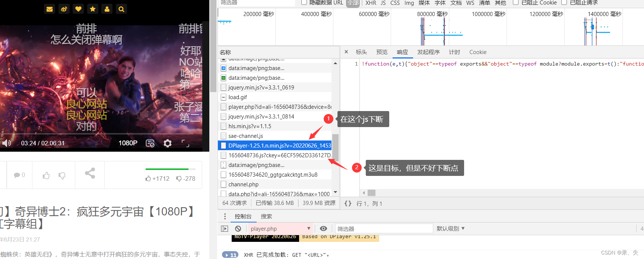The height and width of the screenshot is (259, 644).
Task: Focus the network 筛选器 filter input
Action: click(x=257, y=3)
